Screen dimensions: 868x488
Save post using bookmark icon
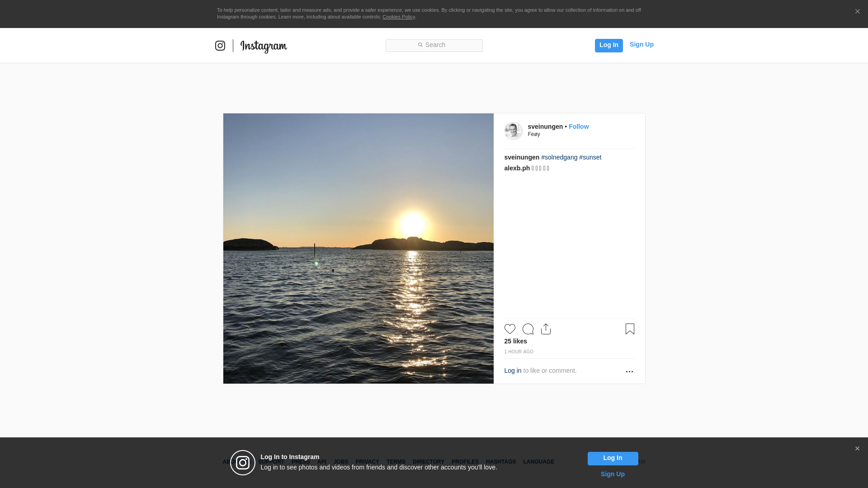[630, 329]
